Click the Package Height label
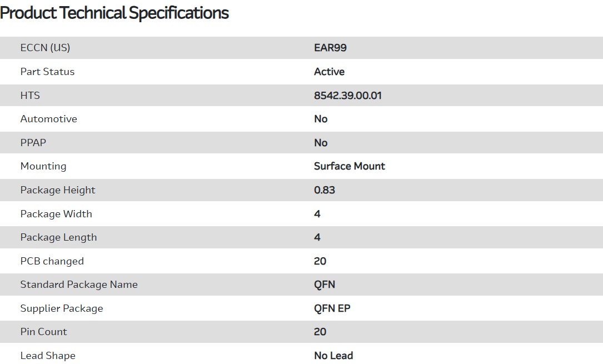Screen dimensions: 603x364 tap(58, 190)
